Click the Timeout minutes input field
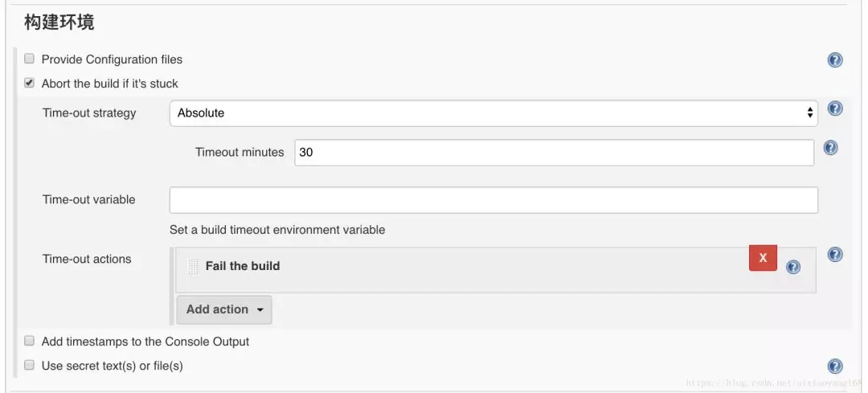The height and width of the screenshot is (393, 868). click(x=554, y=152)
